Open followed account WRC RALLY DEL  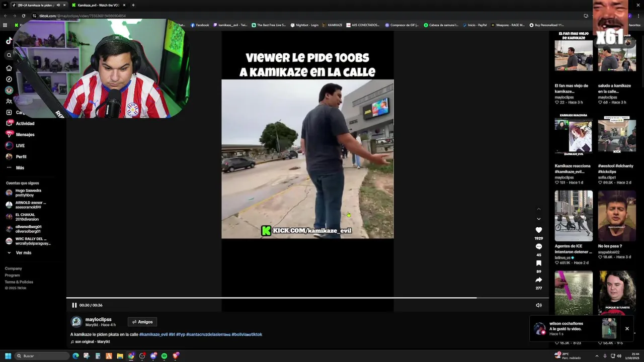pos(28,241)
